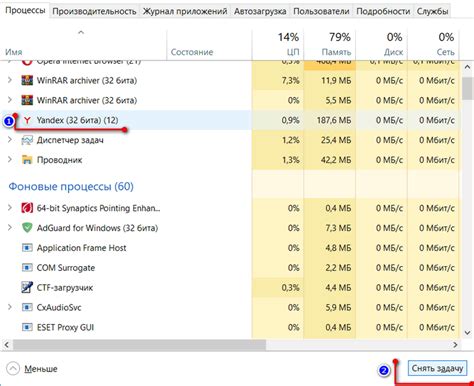Click the Yandex browser icon
Viewport: 474px width, 386px height.
tap(27, 120)
